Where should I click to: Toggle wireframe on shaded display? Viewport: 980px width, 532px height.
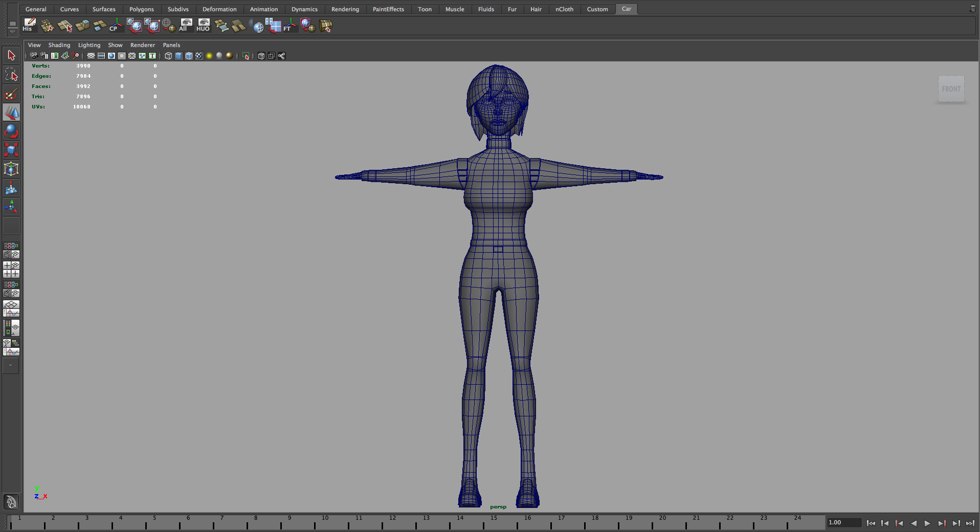coord(189,56)
